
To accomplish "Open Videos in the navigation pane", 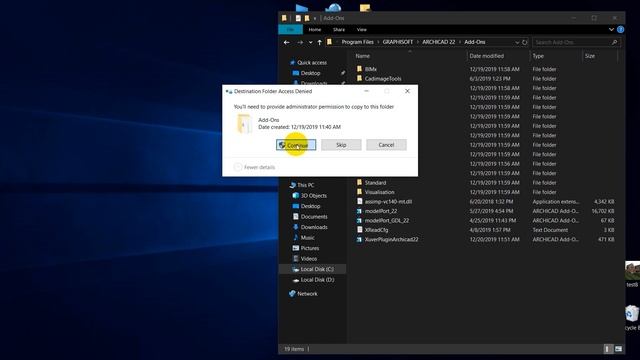I will pos(309,259).
